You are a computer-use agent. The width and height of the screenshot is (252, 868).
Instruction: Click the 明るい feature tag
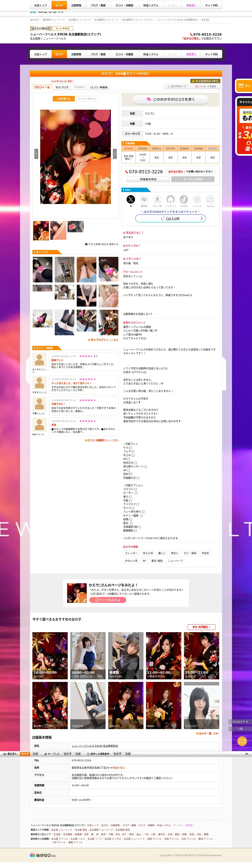tap(175, 553)
